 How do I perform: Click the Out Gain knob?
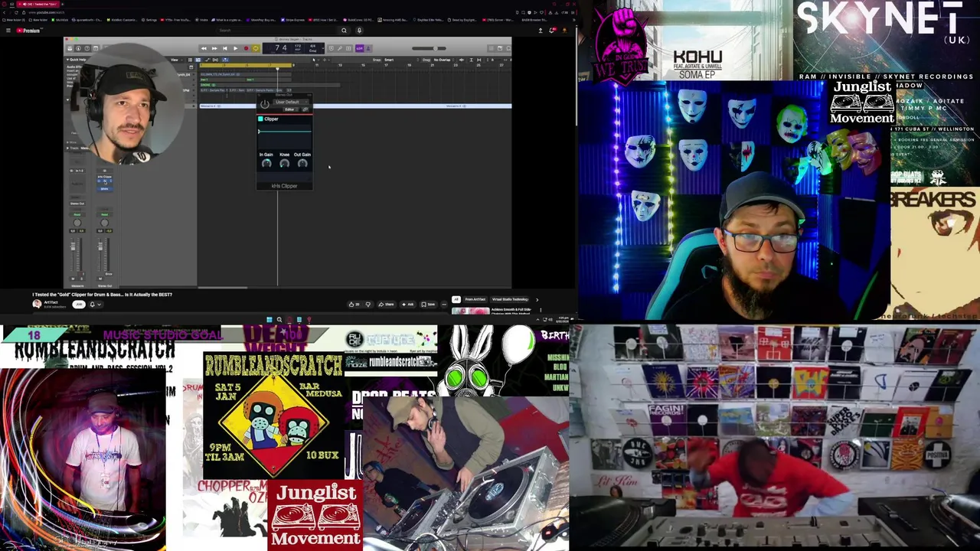(x=302, y=163)
